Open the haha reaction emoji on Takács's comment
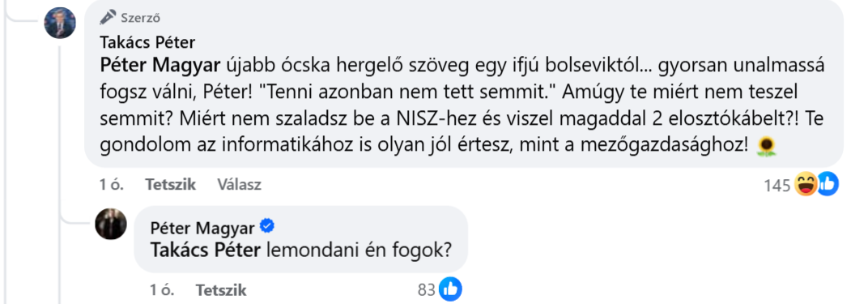 click(806, 184)
